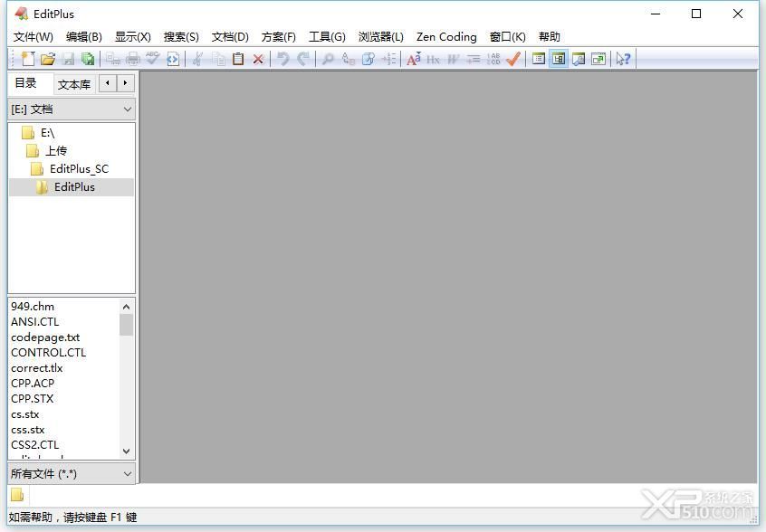Open the 窗口(K) menu
Viewport: 766px width, 532px height.
point(508,37)
